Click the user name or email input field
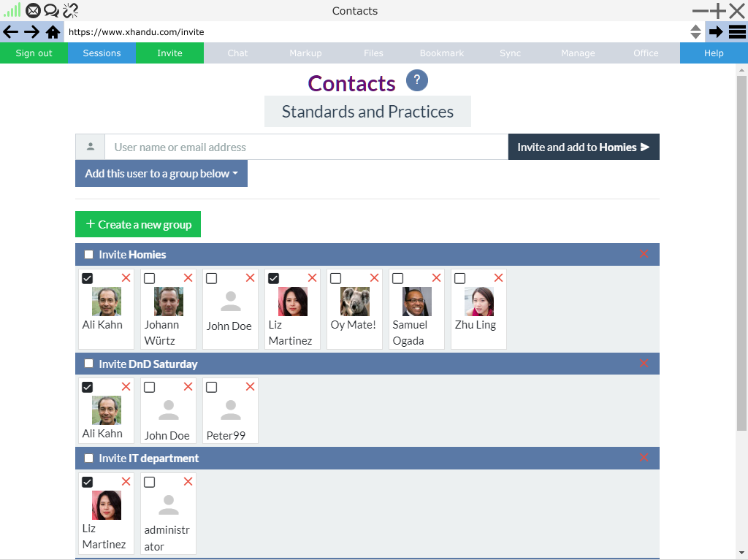This screenshot has height=560, width=748. click(306, 147)
